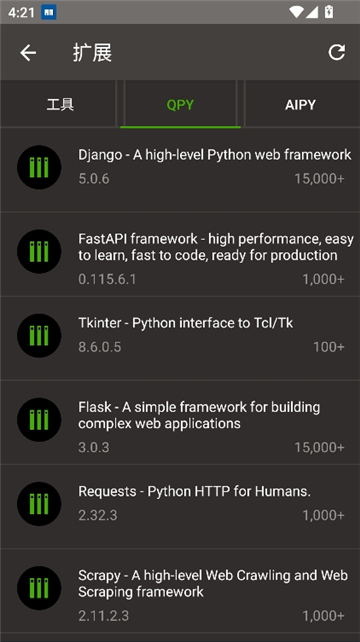Select Tkinter Python interface to Tcl/Tk
Screen dimensions: 360x642
click(x=186, y=323)
